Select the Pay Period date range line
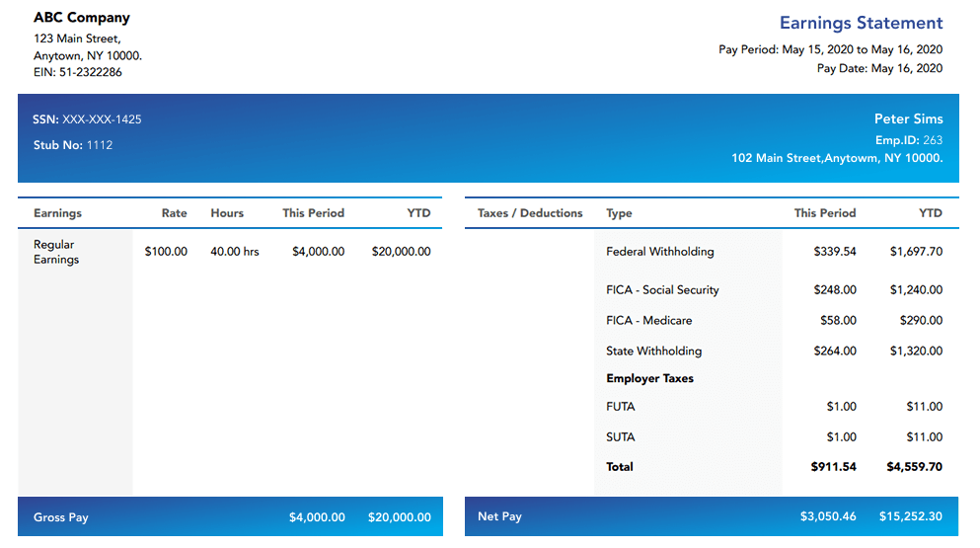The width and height of the screenshot is (980, 548). pos(831,49)
